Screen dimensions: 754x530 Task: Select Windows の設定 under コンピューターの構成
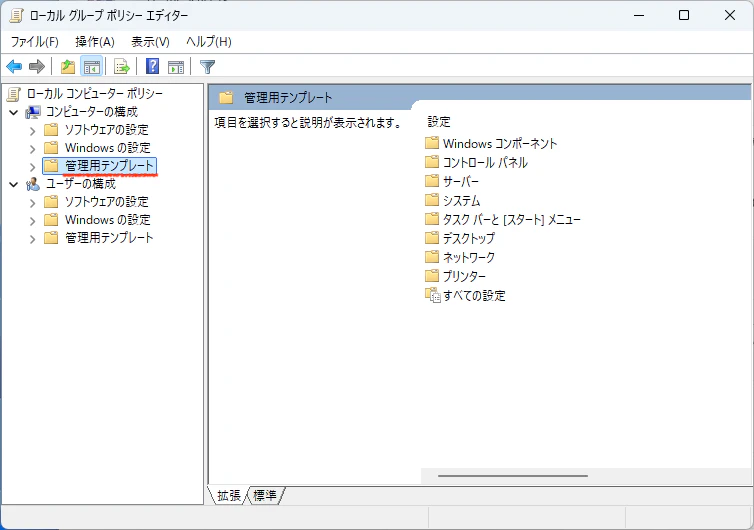click(x=108, y=148)
